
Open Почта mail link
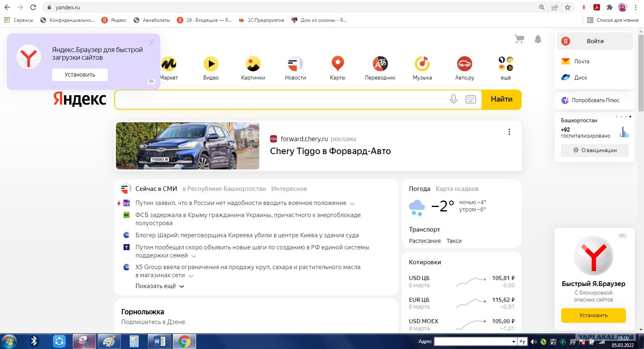582,61
